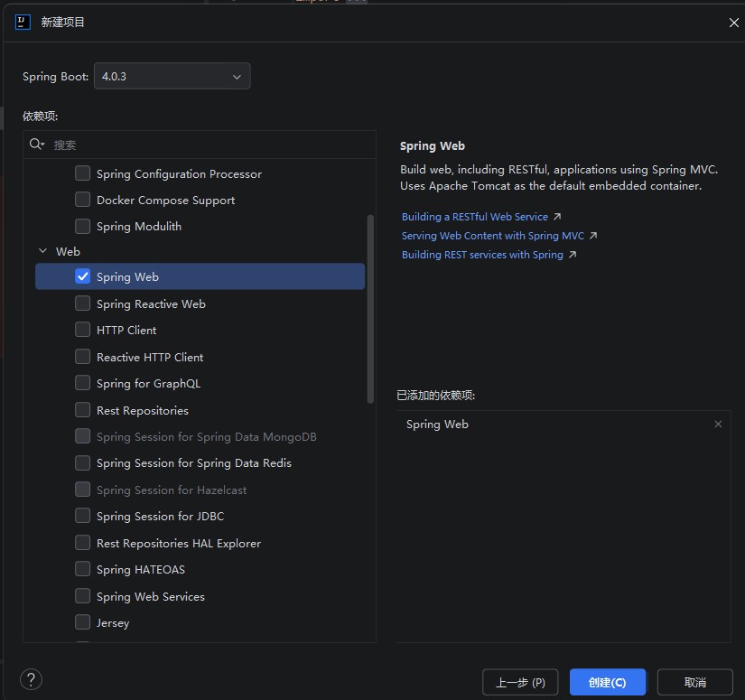Open Serving Web Content with Spring MVC link
The height and width of the screenshot is (700, 745).
(x=493, y=236)
